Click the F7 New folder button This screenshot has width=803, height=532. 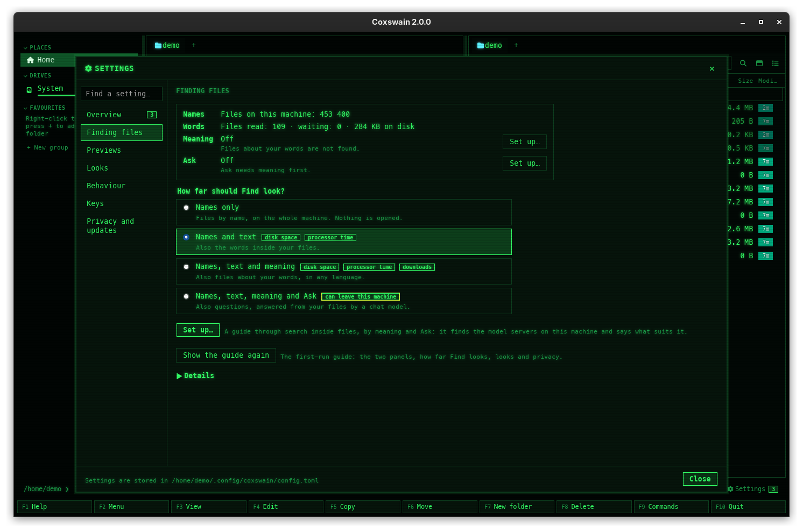click(x=517, y=507)
